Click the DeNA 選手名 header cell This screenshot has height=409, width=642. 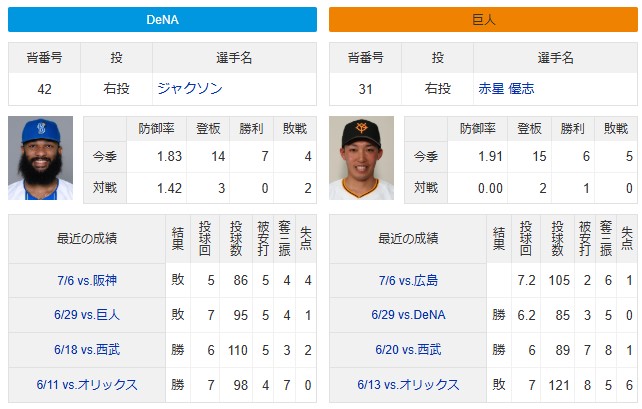[234, 58]
